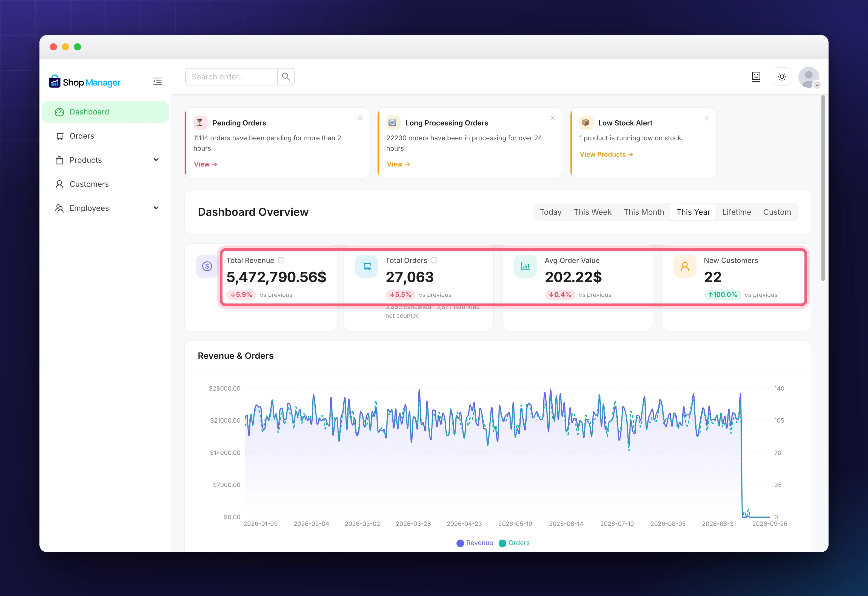The height and width of the screenshot is (596, 868).
Task: Open the notes panel icon in header
Action: (x=756, y=76)
